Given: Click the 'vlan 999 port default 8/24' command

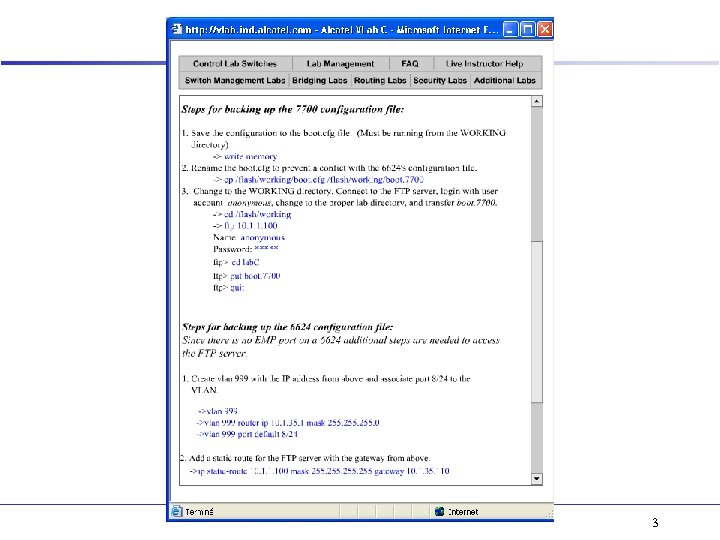Looking at the screenshot, I should [248, 434].
